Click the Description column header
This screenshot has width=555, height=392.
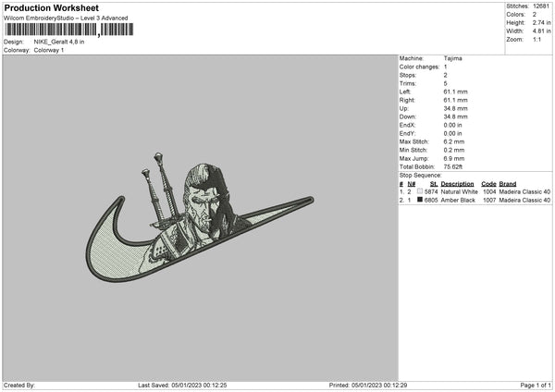[457, 184]
